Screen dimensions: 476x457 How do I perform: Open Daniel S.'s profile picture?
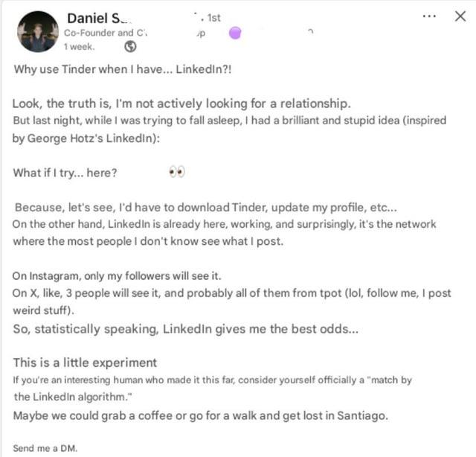pos(38,31)
